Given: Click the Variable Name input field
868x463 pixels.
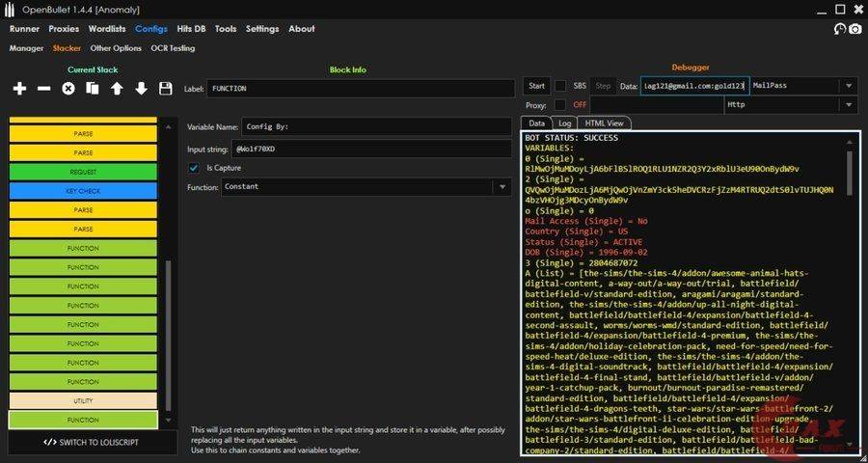Looking at the screenshot, I should [376, 126].
